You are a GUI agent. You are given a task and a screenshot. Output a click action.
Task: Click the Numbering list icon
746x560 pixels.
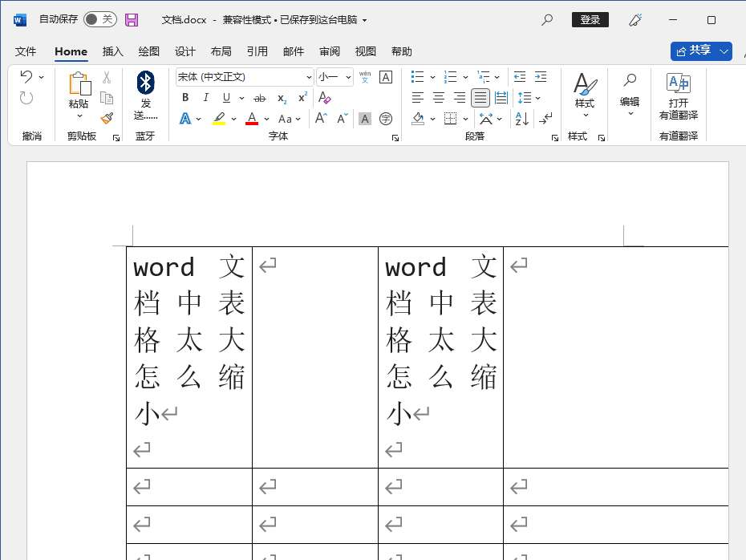pos(450,77)
